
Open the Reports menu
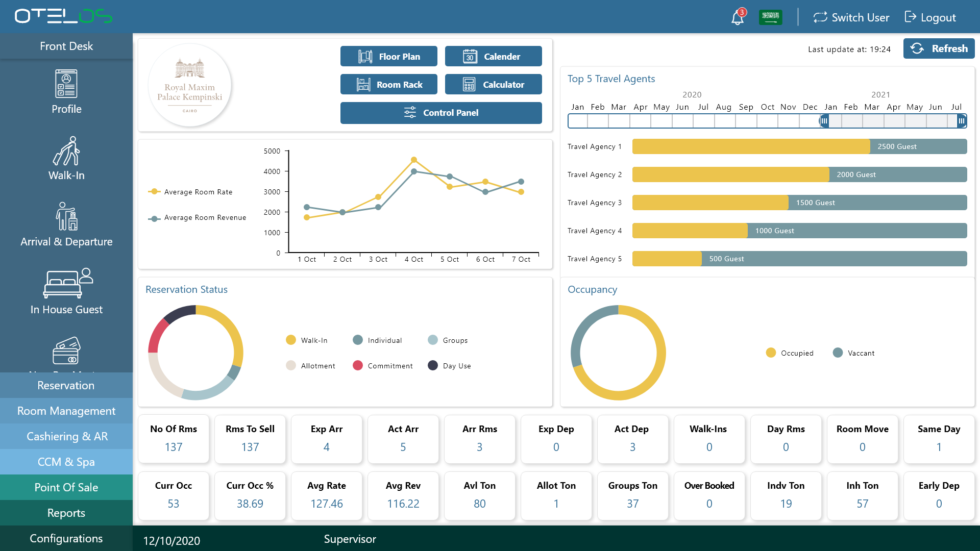[x=66, y=513]
